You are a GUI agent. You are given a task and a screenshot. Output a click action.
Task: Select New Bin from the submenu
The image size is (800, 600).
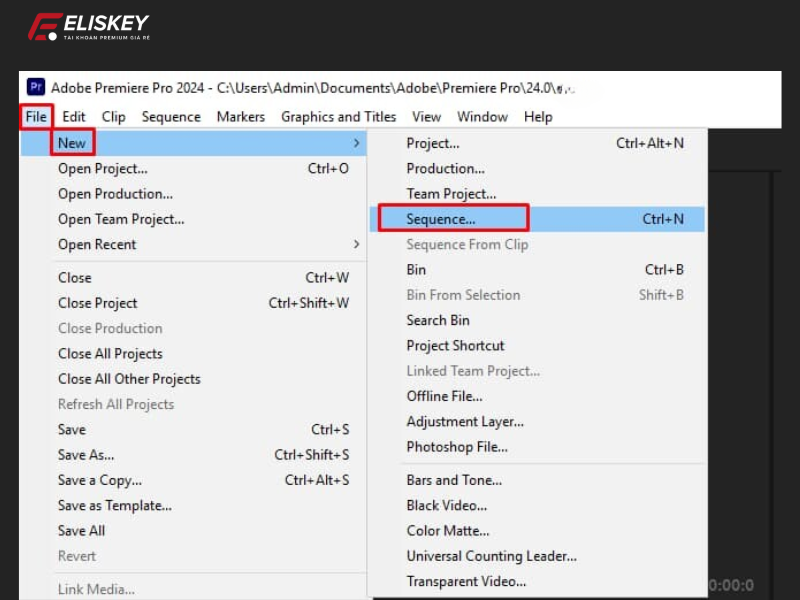tap(415, 269)
